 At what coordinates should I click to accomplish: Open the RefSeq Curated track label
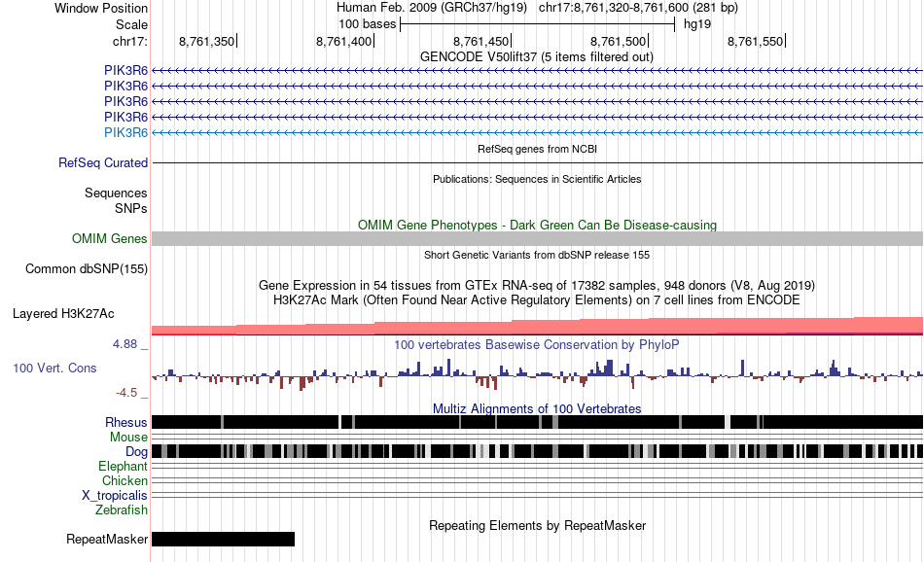point(103,162)
